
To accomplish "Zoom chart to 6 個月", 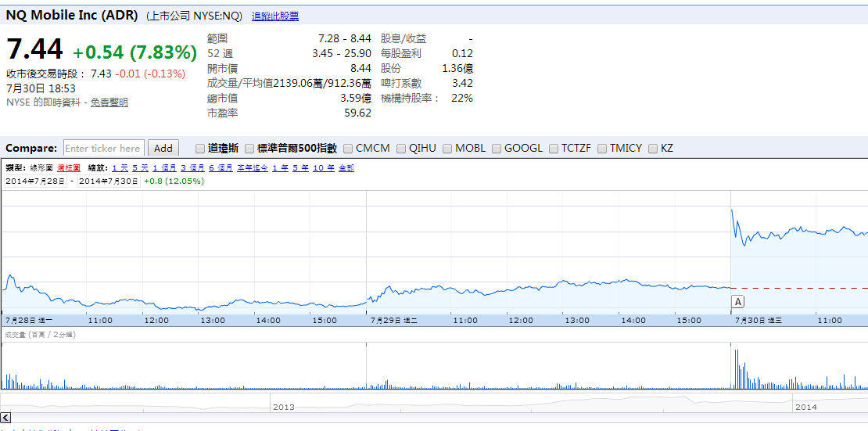I will [220, 168].
